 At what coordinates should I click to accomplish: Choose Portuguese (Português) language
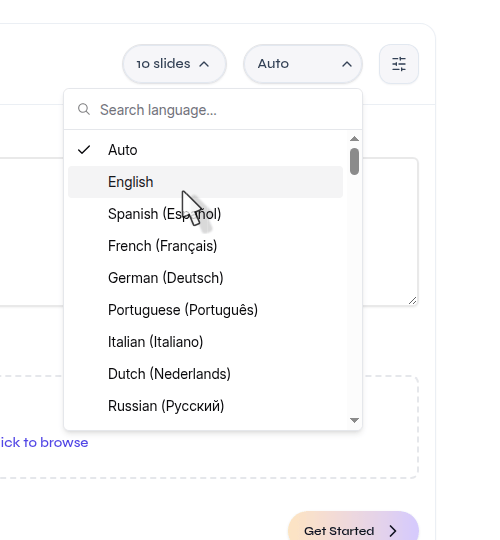206,310
